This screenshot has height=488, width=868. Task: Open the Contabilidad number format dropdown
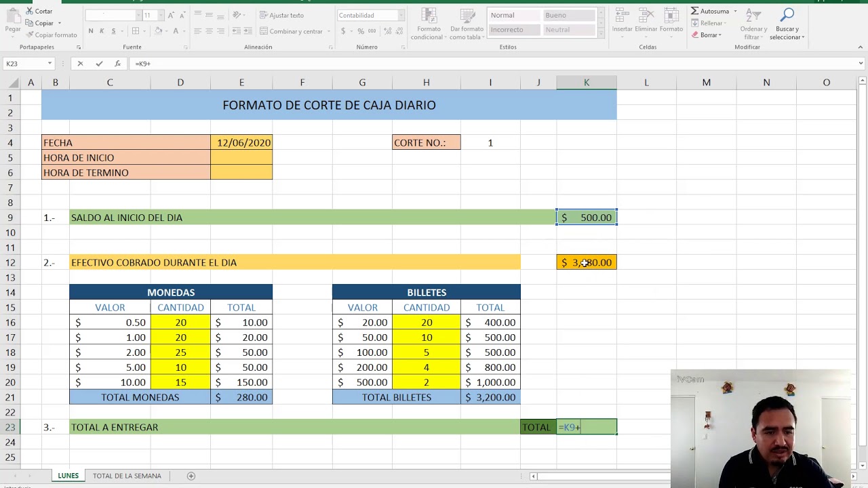click(401, 15)
